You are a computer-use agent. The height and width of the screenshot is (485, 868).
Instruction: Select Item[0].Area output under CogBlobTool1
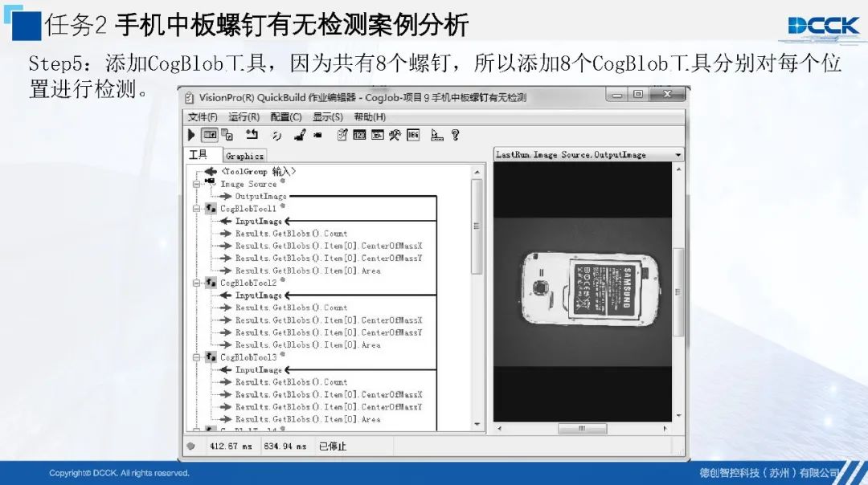click(x=308, y=271)
